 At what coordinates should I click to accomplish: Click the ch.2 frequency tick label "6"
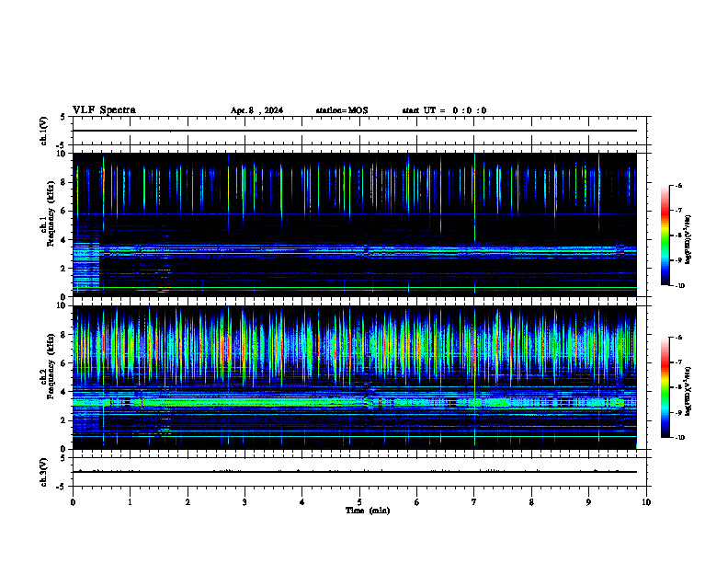63,363
